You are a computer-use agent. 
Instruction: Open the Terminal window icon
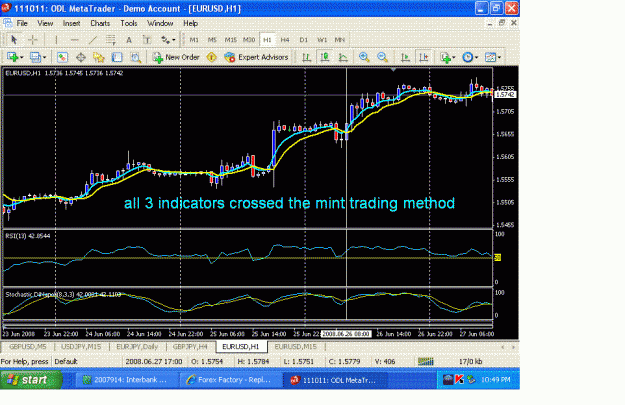[x=117, y=57]
